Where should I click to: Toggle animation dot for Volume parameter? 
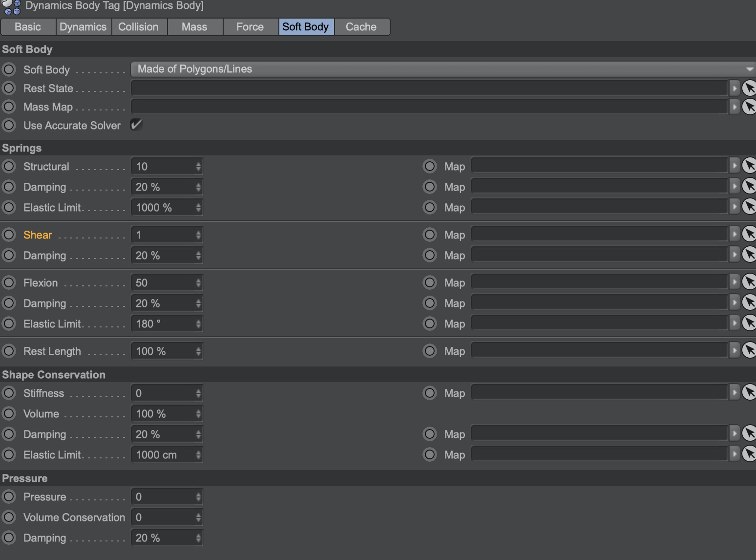point(9,413)
